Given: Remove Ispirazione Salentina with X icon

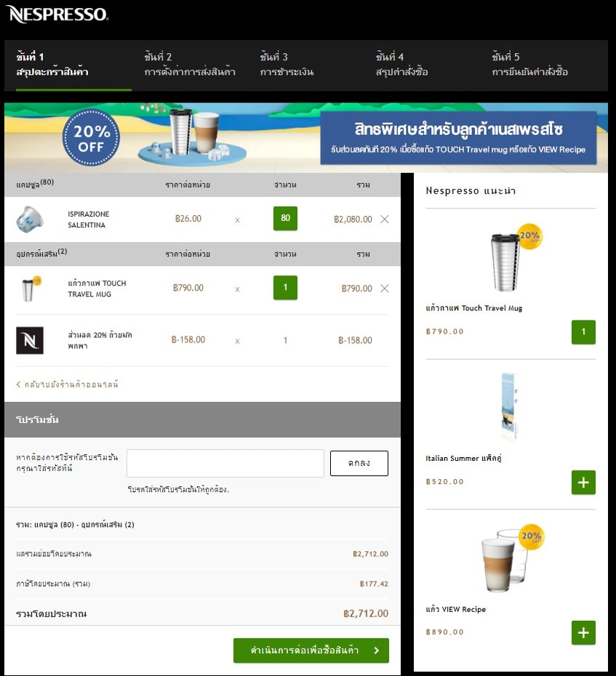Looking at the screenshot, I should pyautogui.click(x=385, y=219).
